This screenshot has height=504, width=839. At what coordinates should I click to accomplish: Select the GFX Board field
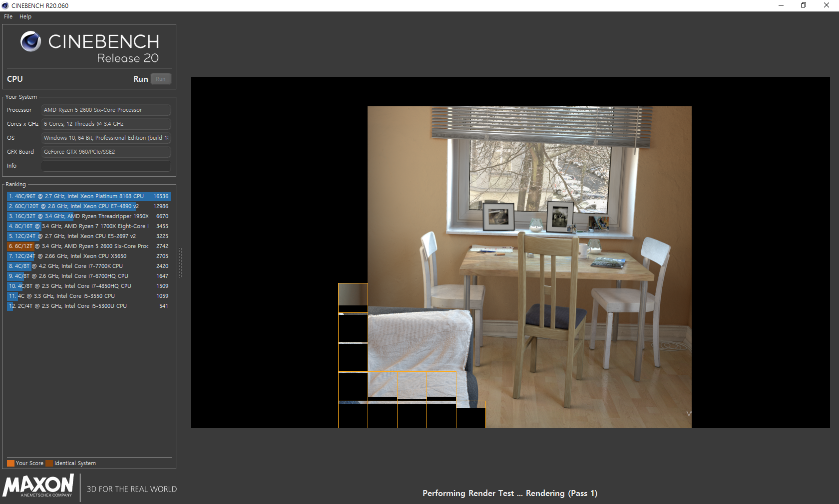coord(106,152)
